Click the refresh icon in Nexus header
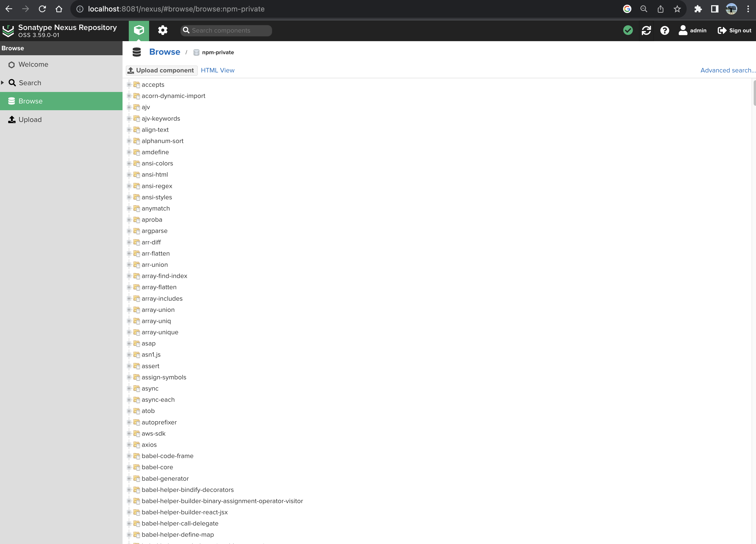Screen dimensions: 756x544 (x=646, y=30)
